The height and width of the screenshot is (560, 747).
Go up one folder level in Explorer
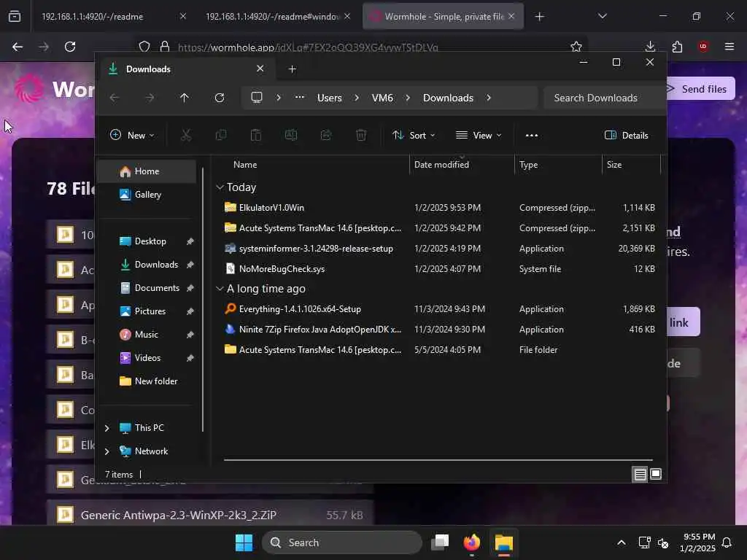[x=185, y=98]
